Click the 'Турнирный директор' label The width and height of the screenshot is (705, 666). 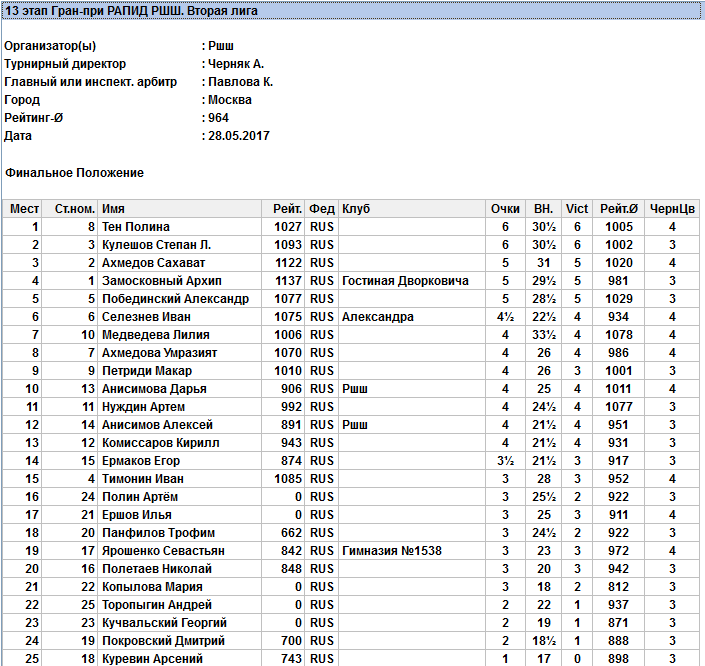[65, 64]
